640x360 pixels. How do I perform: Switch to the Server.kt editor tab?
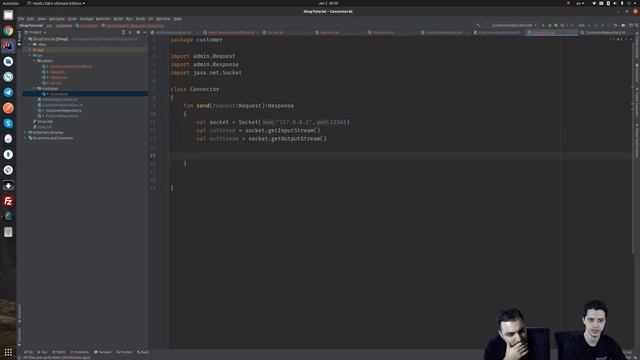pyautogui.click(x=275, y=33)
